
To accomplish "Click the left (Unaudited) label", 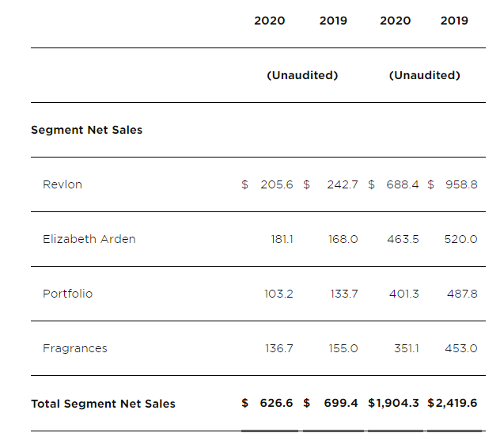I will pyautogui.click(x=302, y=75).
